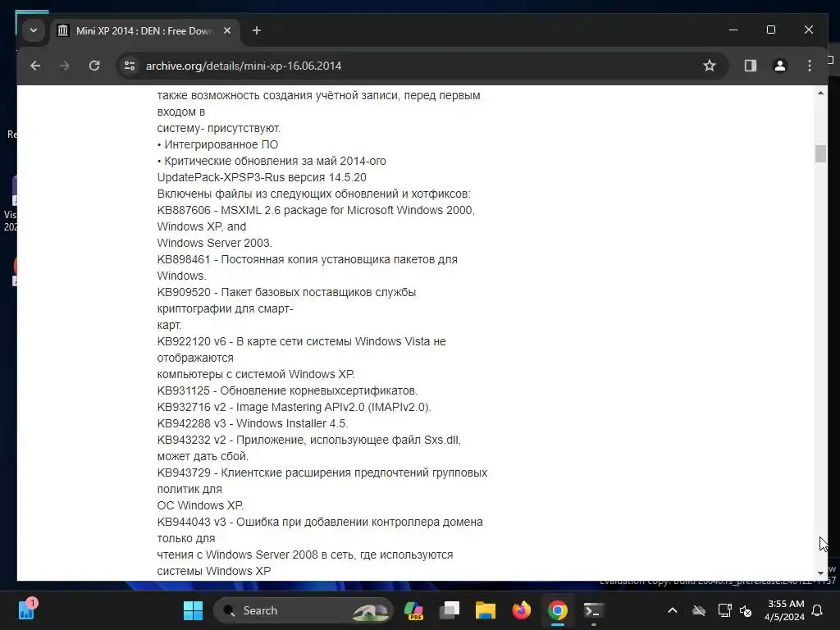
Task: Click text "• Критические обновления за май 2014-ого"
Action: (x=272, y=161)
